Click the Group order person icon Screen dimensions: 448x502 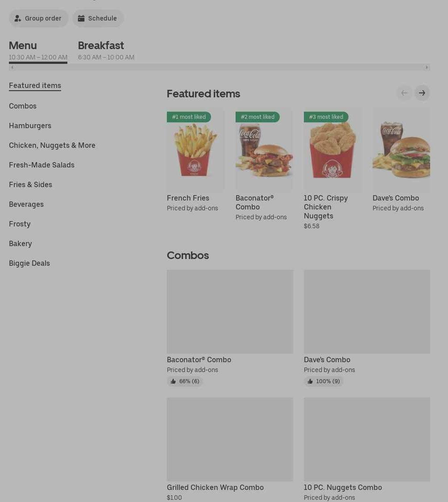pyautogui.click(x=17, y=18)
